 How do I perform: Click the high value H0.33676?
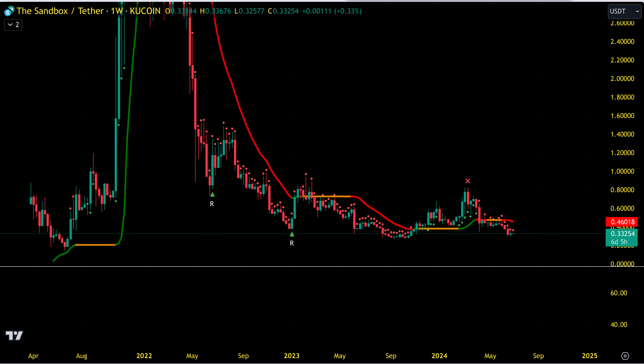tap(216, 11)
